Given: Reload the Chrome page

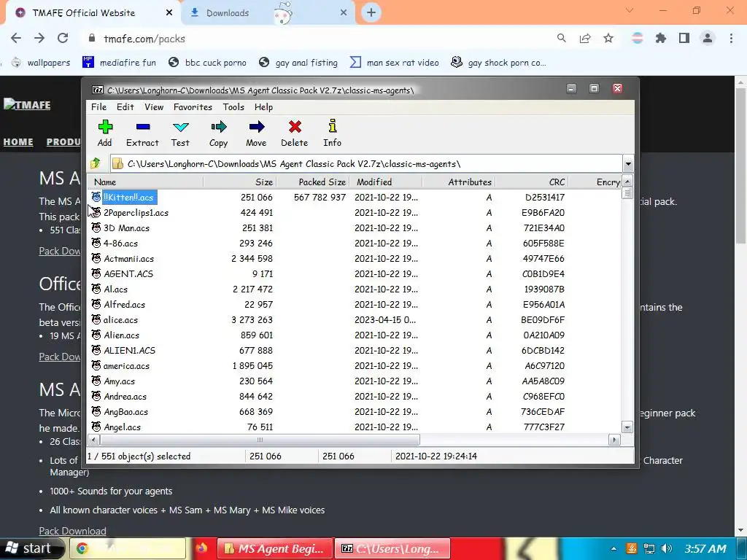Looking at the screenshot, I should tap(63, 38).
